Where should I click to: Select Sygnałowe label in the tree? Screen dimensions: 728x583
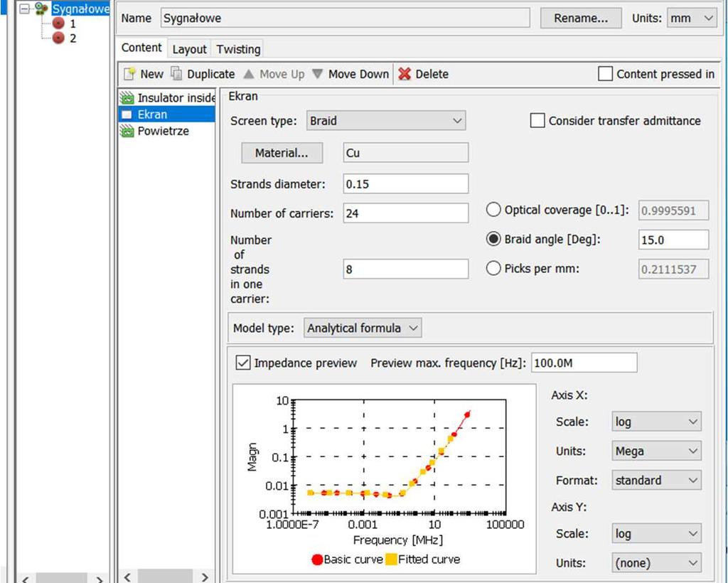(80, 9)
